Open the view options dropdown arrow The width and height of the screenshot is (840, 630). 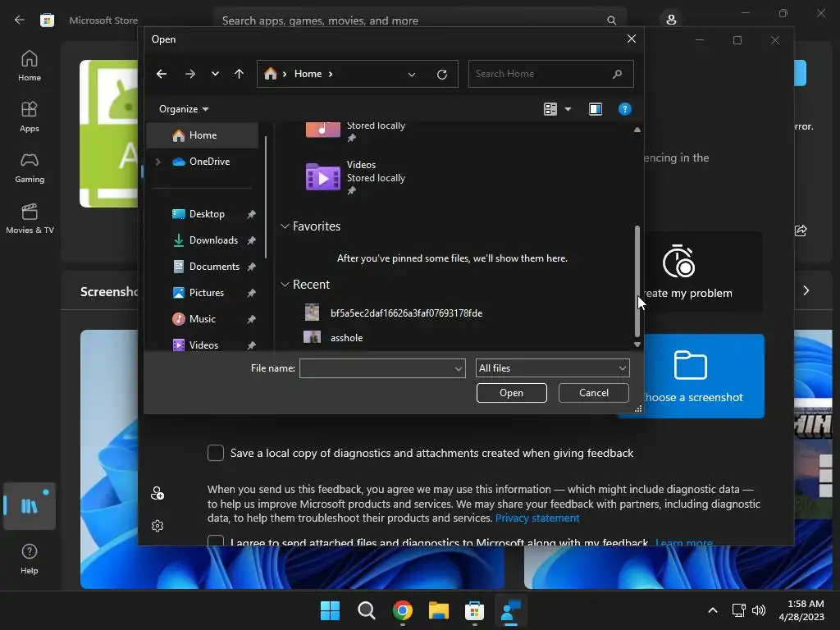coord(568,109)
